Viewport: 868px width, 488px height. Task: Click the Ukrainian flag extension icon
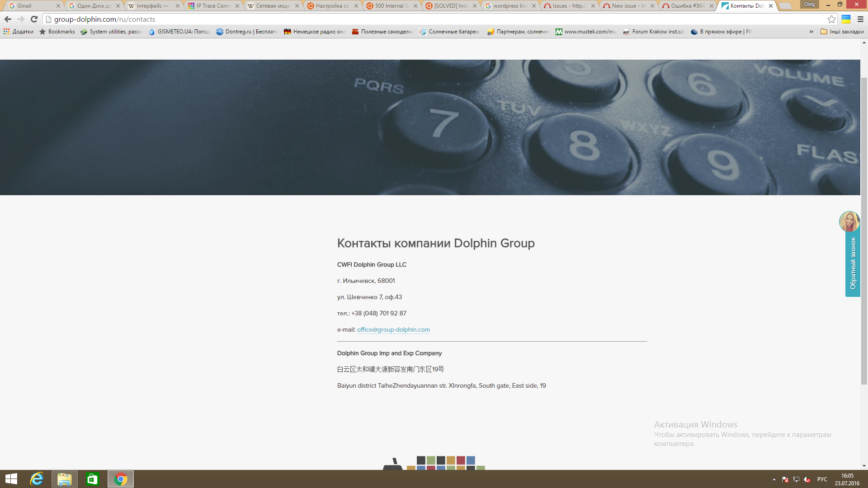pos(846,19)
